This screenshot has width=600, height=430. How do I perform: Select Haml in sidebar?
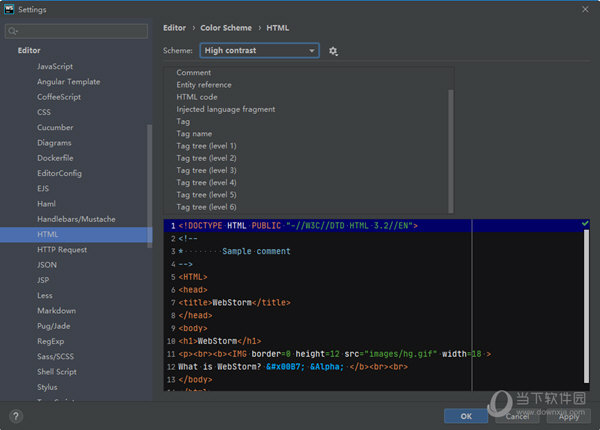(46, 204)
